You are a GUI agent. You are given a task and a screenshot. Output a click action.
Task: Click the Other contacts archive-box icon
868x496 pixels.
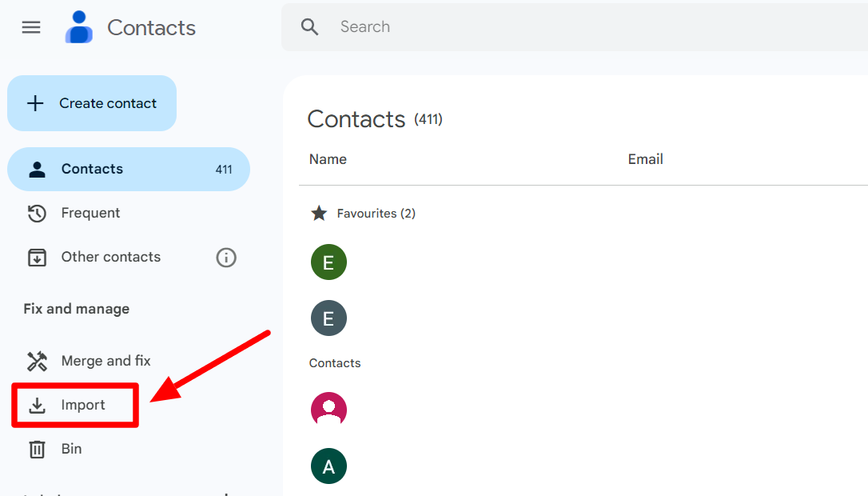point(37,257)
